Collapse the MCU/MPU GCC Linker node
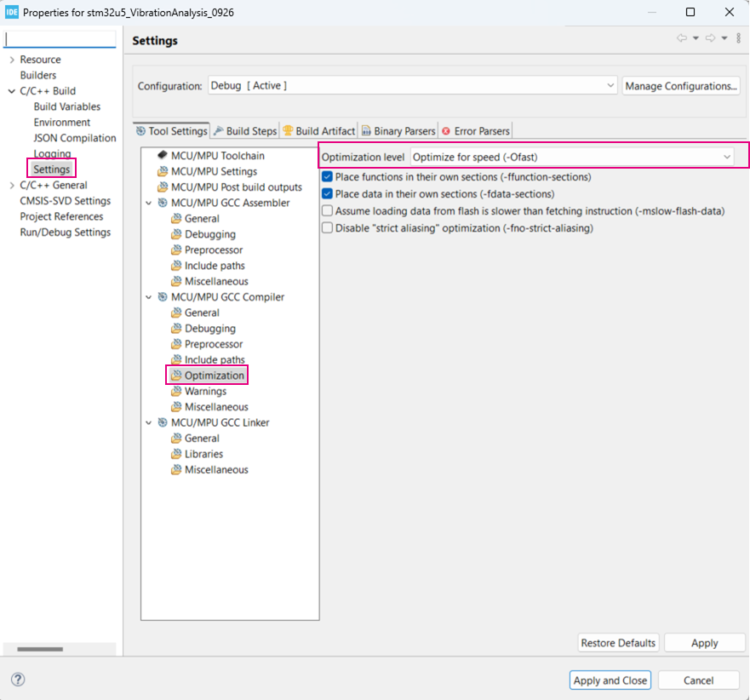750x700 pixels. click(149, 422)
